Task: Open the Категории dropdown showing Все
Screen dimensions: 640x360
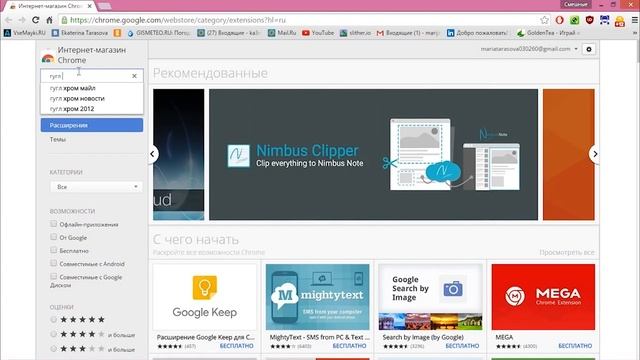Action: pyautogui.click(x=96, y=187)
